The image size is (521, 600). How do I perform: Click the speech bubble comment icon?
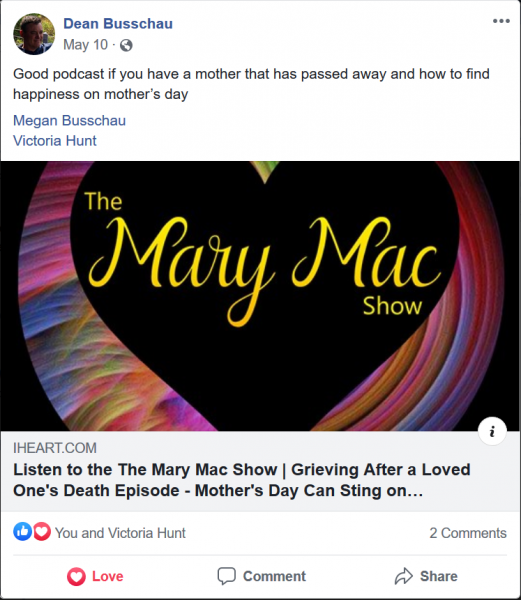pyautogui.click(x=226, y=576)
